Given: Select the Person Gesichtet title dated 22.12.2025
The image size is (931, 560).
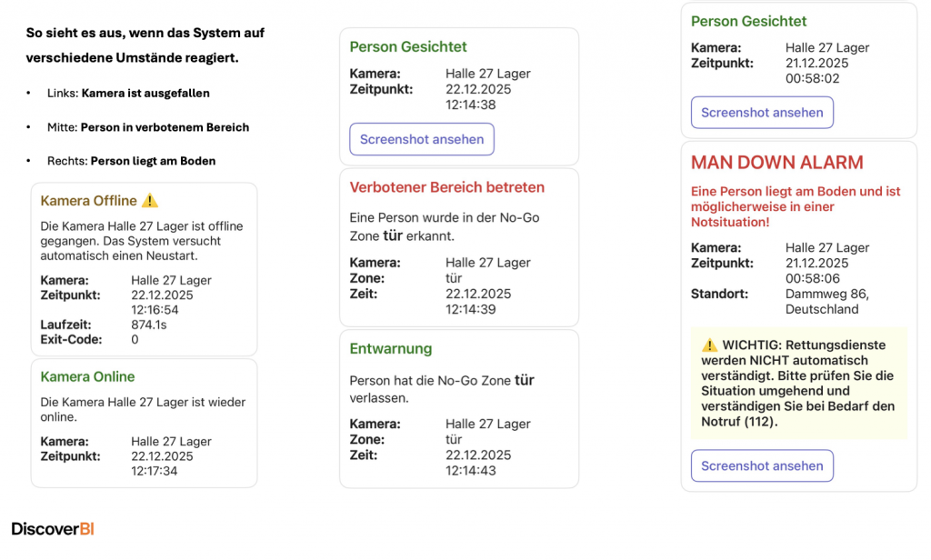Looking at the screenshot, I should tap(408, 46).
